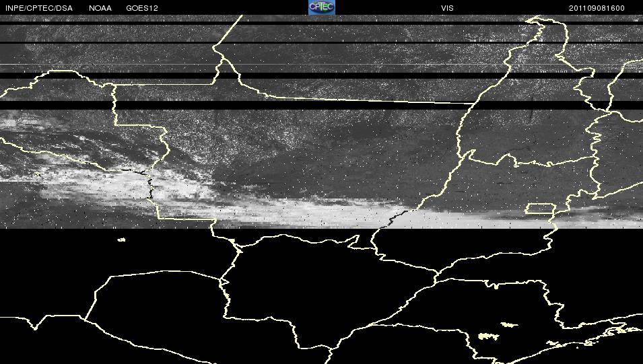Click the CPTEC logo in header

(322, 7)
